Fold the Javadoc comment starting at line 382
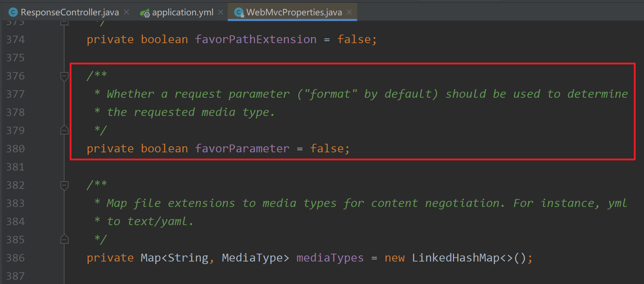This screenshot has height=284, width=644. (x=65, y=185)
